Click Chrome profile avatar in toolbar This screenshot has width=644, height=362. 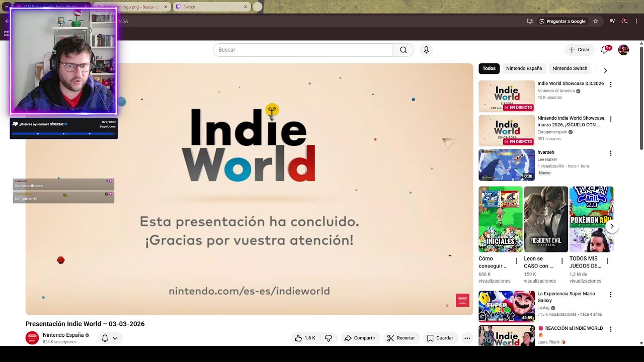tap(624, 21)
